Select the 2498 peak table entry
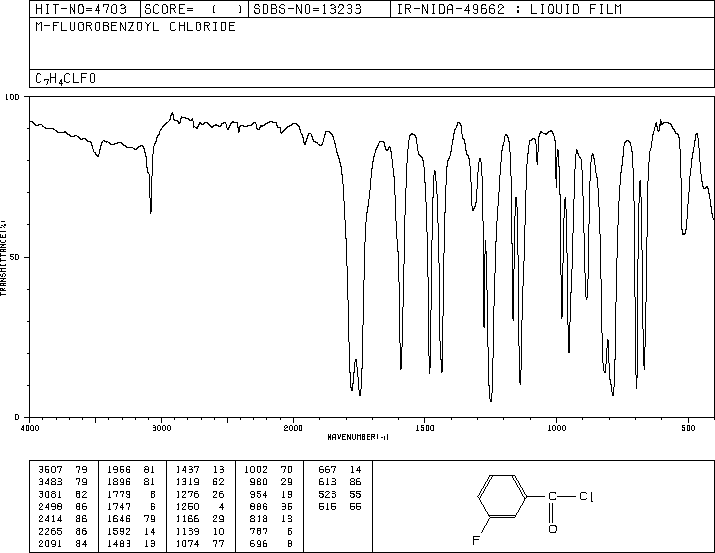Viewport: 715px width, 553px height. pos(62,506)
